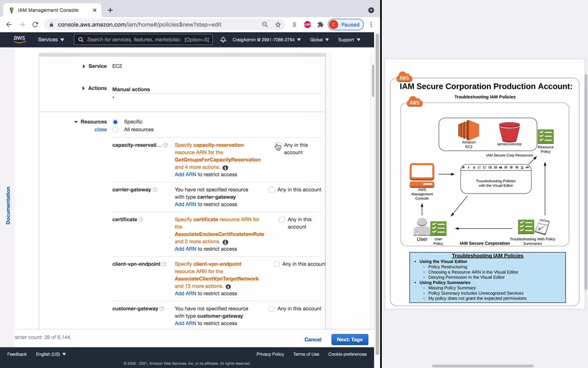Expand the Service EC2 section
Image resolution: width=588 pixels, height=368 pixels.
[x=84, y=66]
